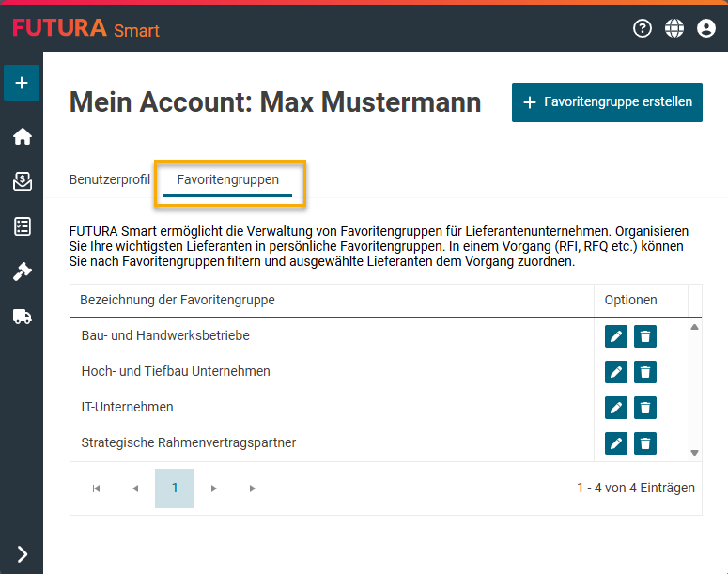The width and height of the screenshot is (728, 574).
Task: Switch to the Benutzerprofil tab
Action: coord(110,178)
